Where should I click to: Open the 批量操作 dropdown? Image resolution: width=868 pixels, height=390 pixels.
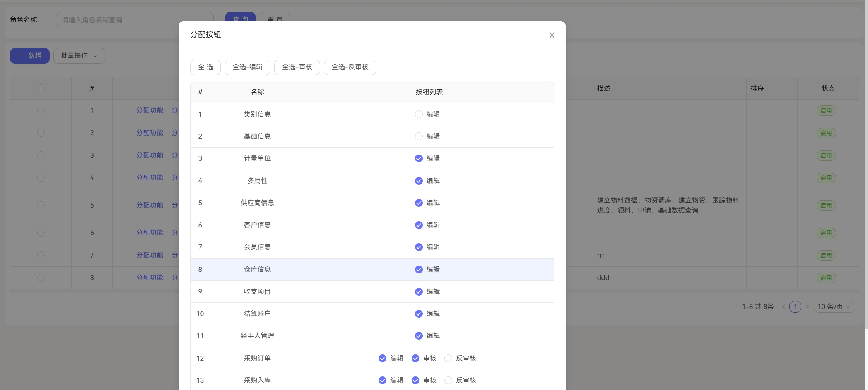click(79, 56)
